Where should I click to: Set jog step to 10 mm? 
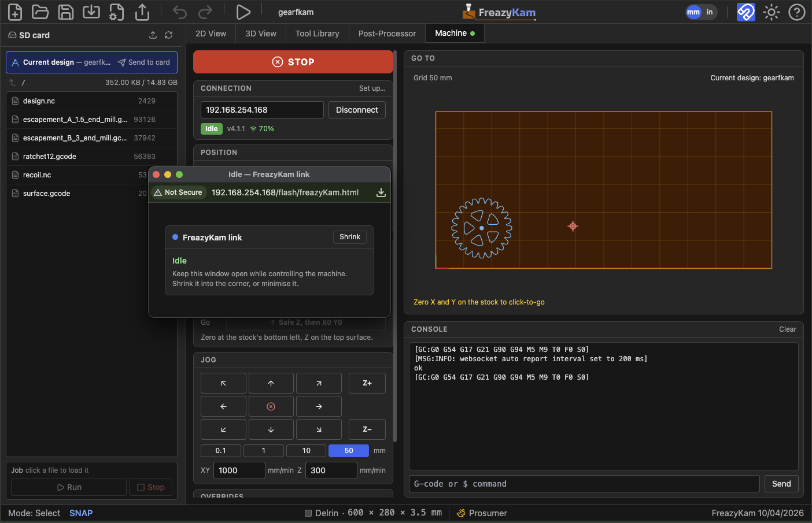[307, 451]
